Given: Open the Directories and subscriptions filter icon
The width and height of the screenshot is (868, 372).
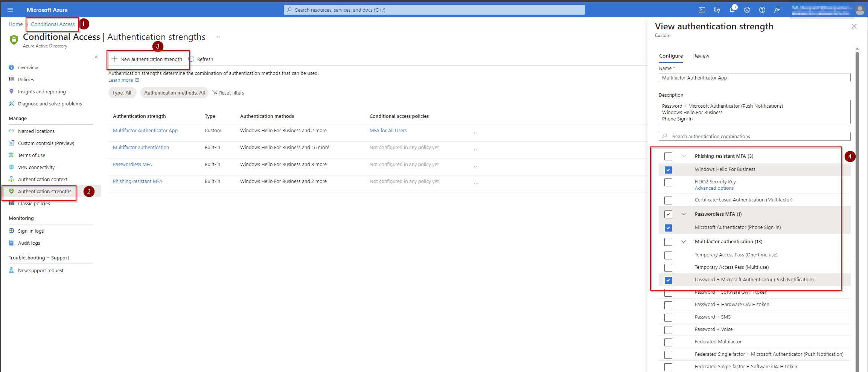Looking at the screenshot, I should click(x=717, y=10).
